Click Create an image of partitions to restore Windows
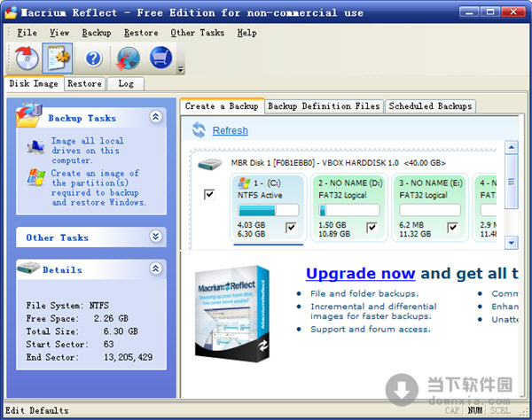The width and height of the screenshot is (532, 420). [x=98, y=188]
